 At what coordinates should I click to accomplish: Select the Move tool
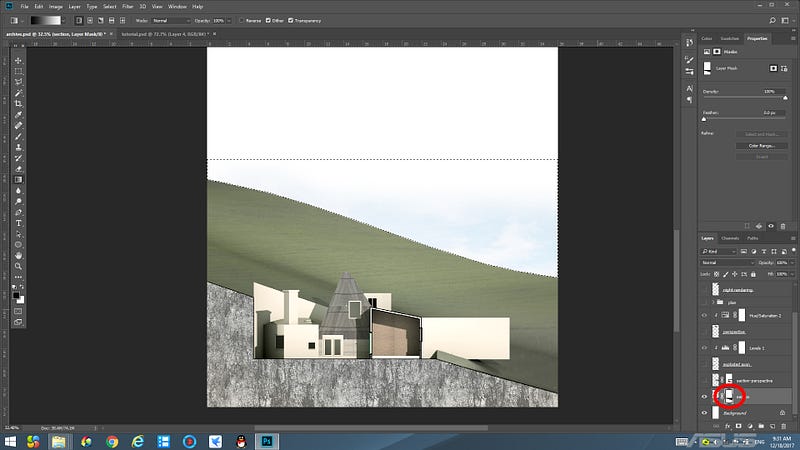pyautogui.click(x=18, y=60)
